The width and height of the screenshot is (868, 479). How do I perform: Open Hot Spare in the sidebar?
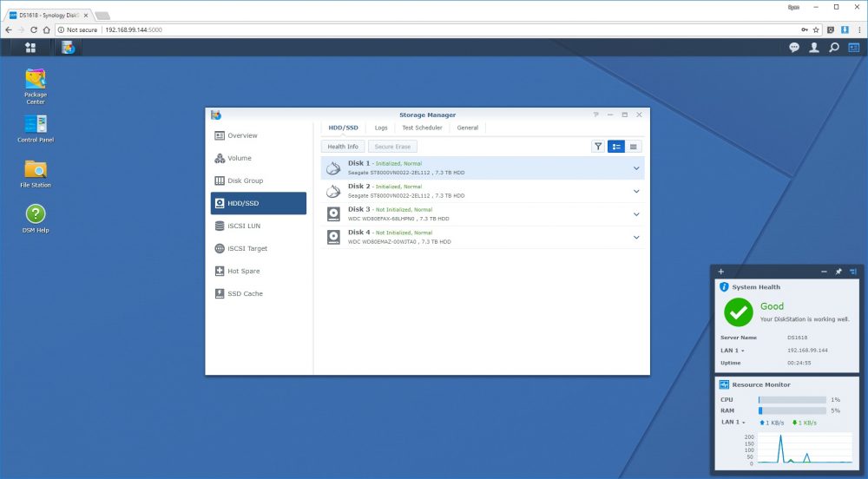pos(259,271)
